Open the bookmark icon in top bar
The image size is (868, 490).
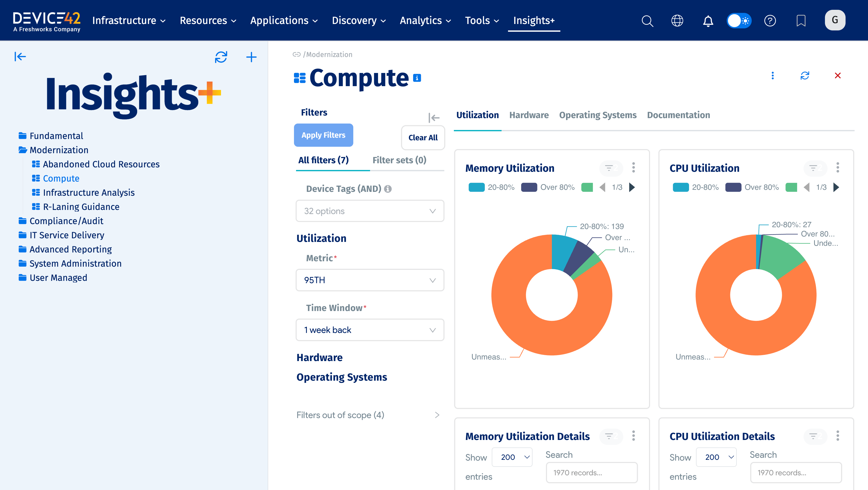801,21
